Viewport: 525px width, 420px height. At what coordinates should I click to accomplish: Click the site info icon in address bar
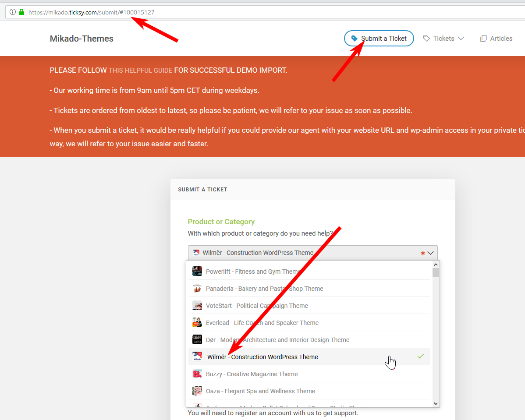pos(12,12)
